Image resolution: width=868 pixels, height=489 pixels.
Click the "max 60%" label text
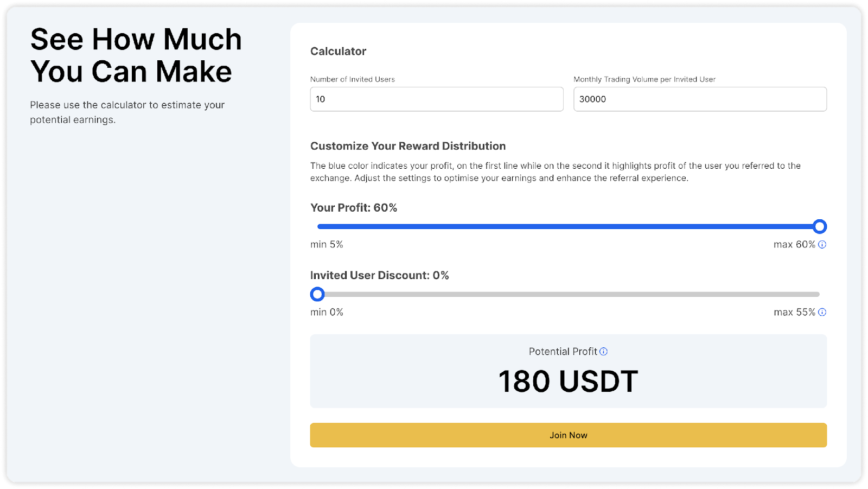[x=794, y=245]
